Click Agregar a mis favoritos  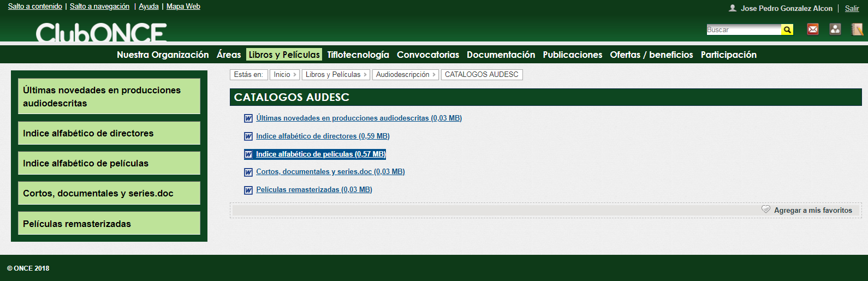coord(813,210)
